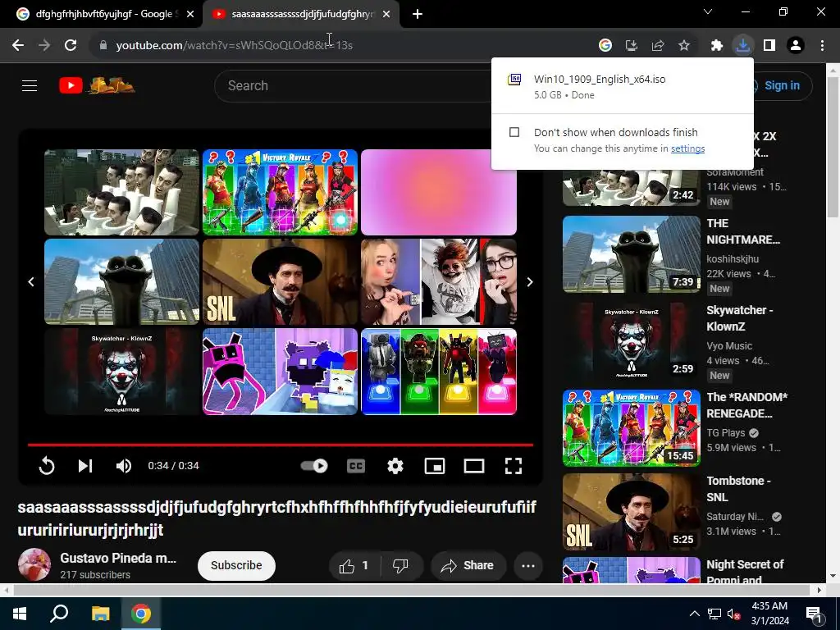
Task: Click the Google icon in address bar
Action: point(605,46)
